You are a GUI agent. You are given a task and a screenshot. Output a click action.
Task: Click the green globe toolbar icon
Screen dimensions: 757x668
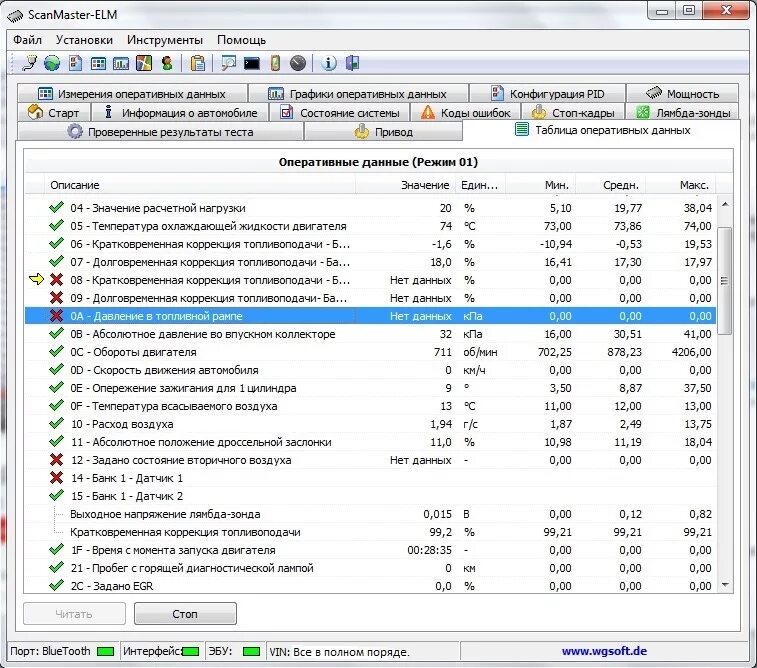click(x=52, y=63)
